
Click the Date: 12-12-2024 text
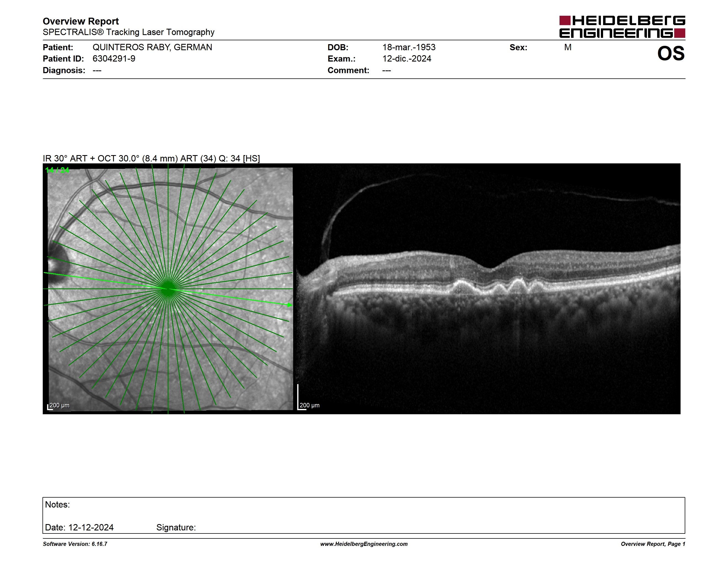tap(79, 527)
